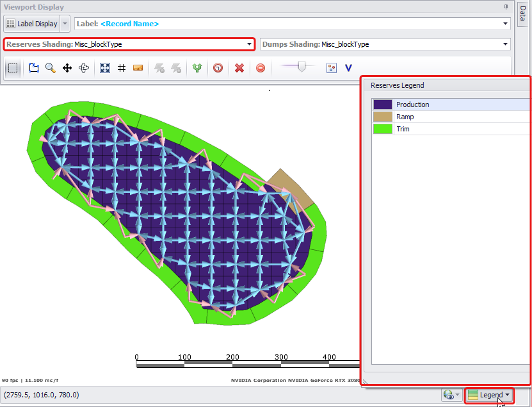Click the ruler measure tool
Screen dimensions: 532x407
[138, 68]
